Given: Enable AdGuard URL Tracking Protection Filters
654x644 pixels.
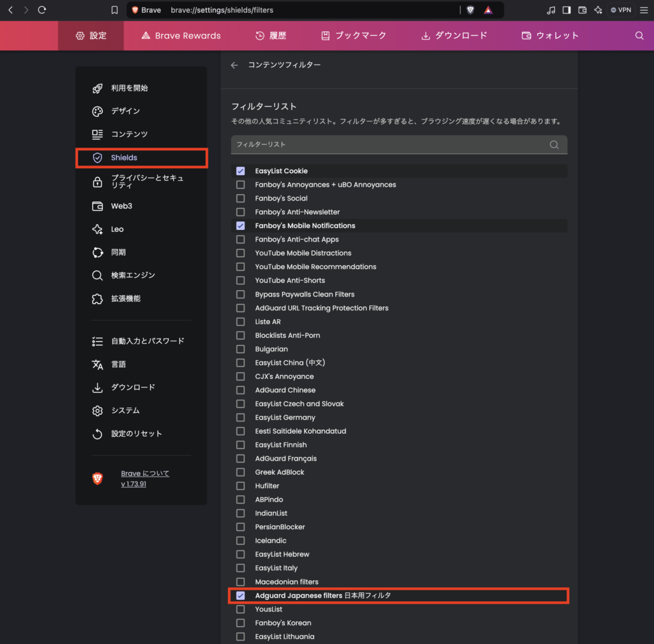Looking at the screenshot, I should (x=240, y=308).
